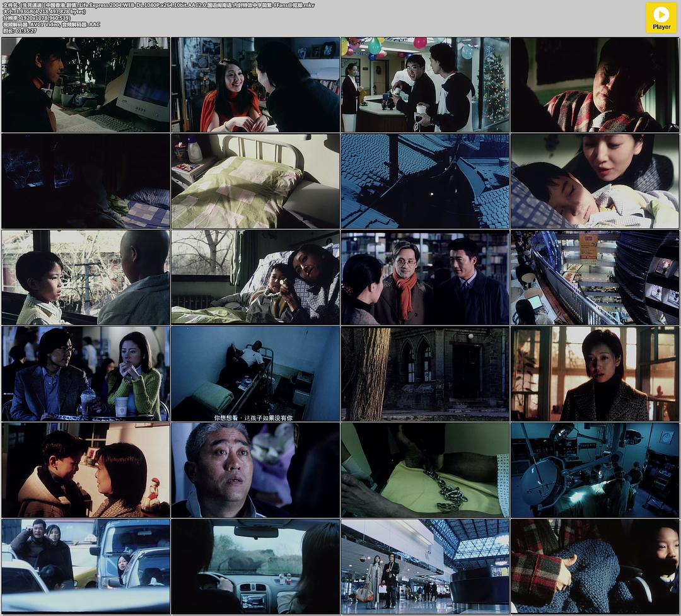
Task: Click the airport terminal thumbnail
Action: coord(425,566)
